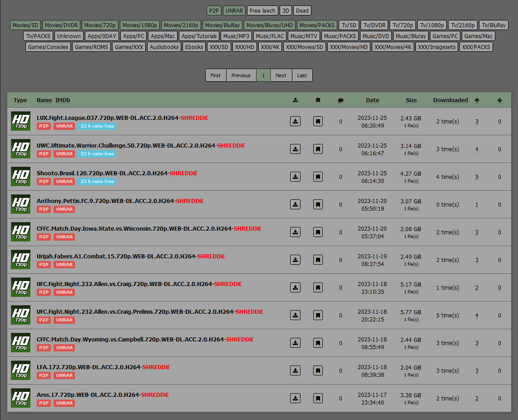
Task: Download the Urijah.Fabers.A1.Combat.15 torrent
Action: pos(295,260)
